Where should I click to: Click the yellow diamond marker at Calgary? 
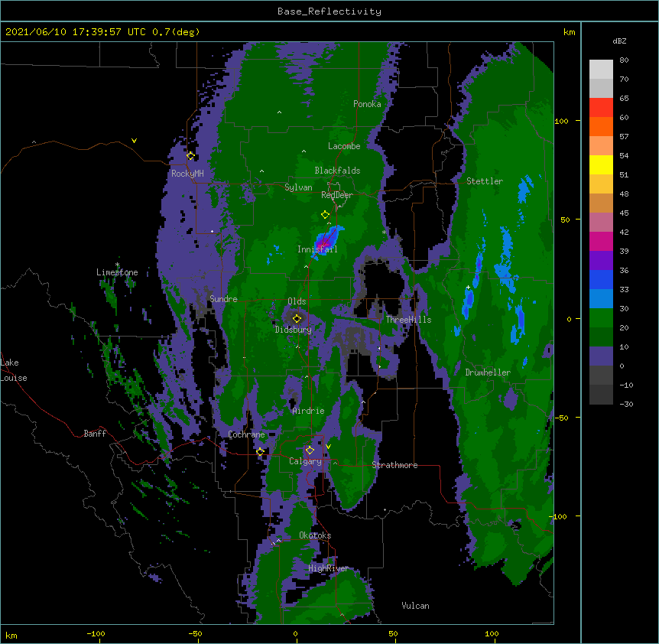pos(310,450)
